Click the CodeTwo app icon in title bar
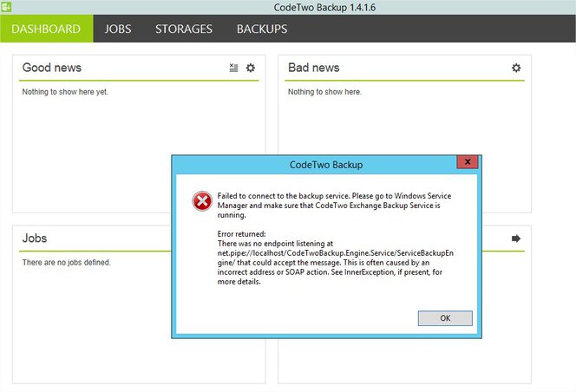Screen dimensions: 576x392 6,7
